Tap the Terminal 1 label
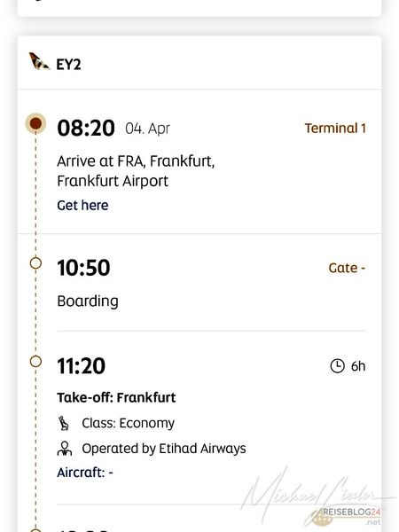The height and width of the screenshot is (532, 399). (x=335, y=129)
